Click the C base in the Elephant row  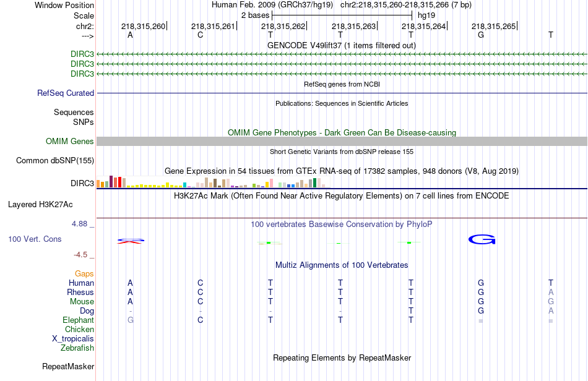[201, 320]
